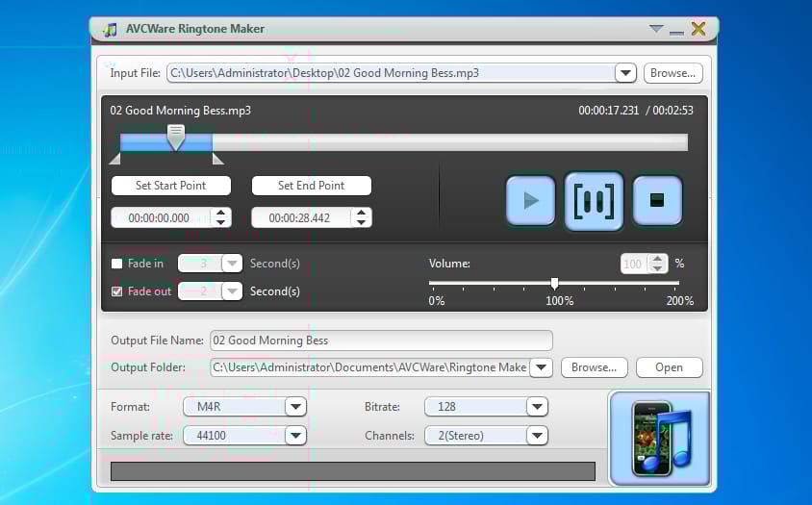Decrease the start time with down arrow

[x=221, y=223]
